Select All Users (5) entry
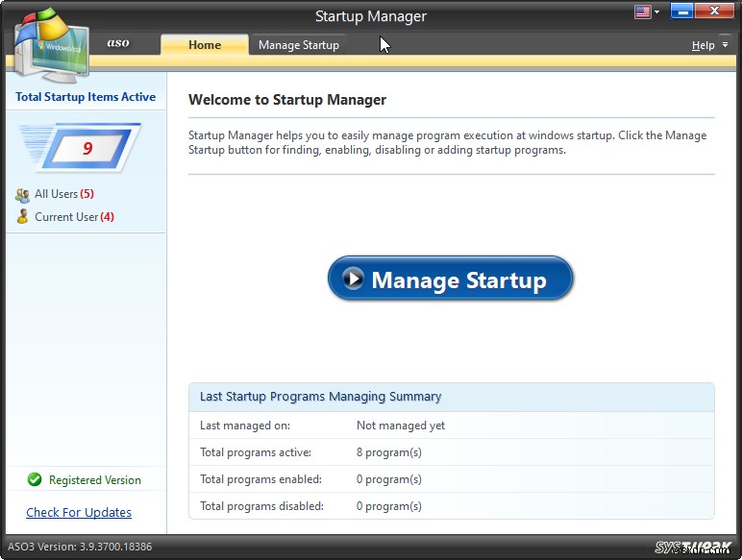742x560 pixels. click(x=63, y=194)
